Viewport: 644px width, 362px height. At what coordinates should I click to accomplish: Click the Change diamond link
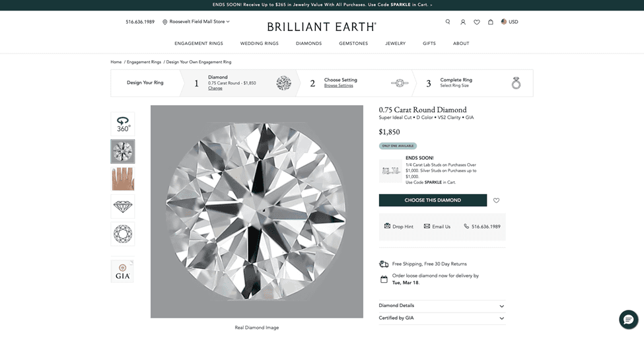point(215,89)
